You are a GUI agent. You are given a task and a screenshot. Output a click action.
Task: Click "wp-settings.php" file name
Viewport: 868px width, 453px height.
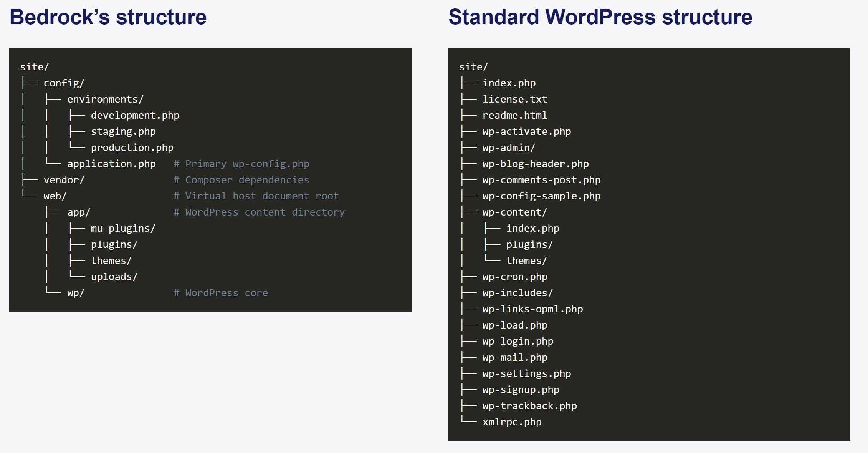pyautogui.click(x=527, y=373)
